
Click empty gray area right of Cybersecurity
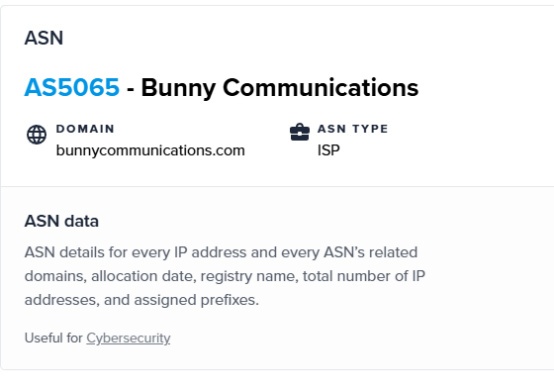(353, 338)
